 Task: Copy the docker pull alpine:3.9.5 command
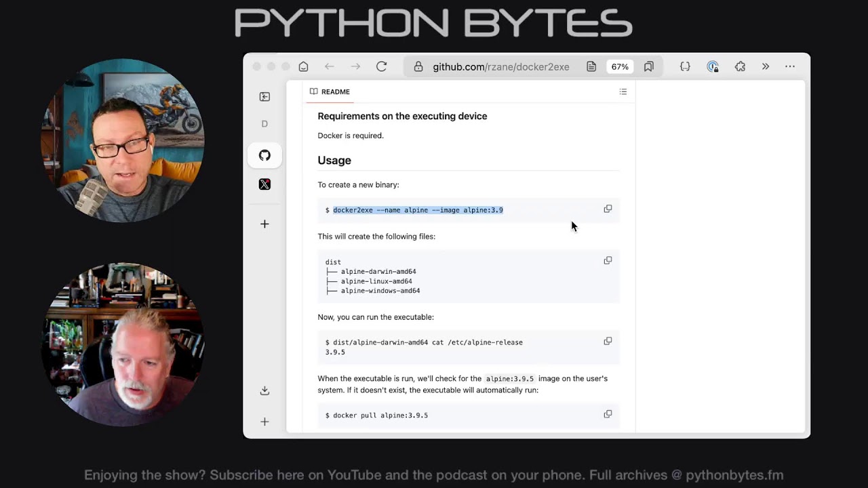pos(608,413)
